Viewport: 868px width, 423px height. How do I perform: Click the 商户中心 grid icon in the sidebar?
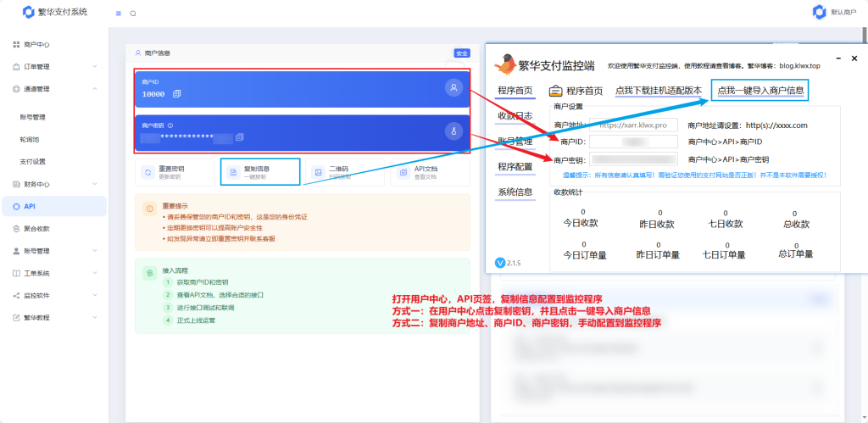tap(16, 44)
